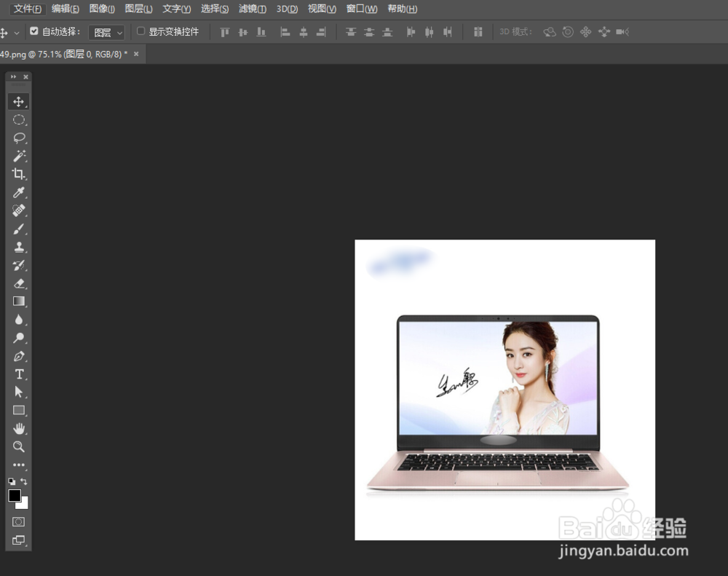
Task: Reset to default foreground and background colors
Action: tap(12, 482)
